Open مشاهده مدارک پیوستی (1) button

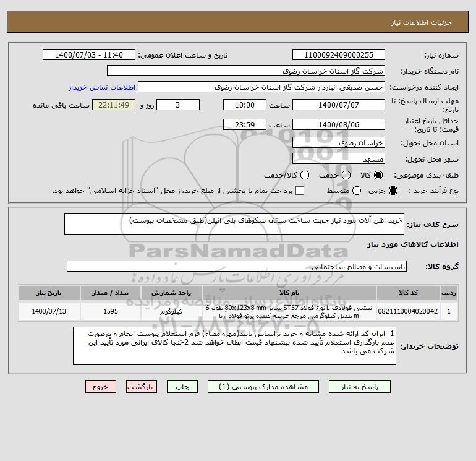[263, 387]
